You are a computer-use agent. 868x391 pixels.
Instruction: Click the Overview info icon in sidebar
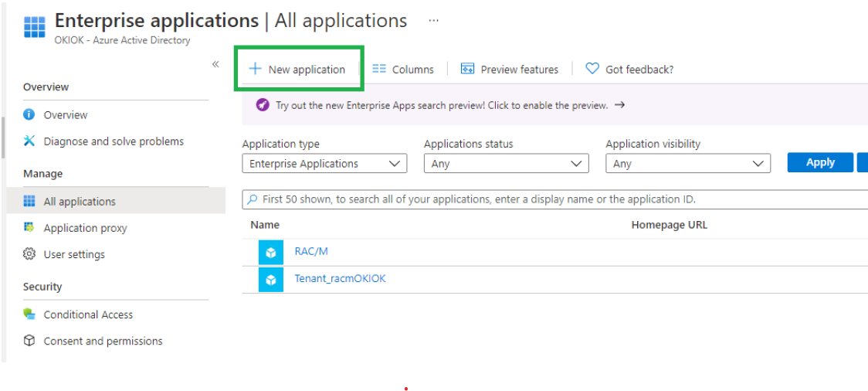point(29,114)
